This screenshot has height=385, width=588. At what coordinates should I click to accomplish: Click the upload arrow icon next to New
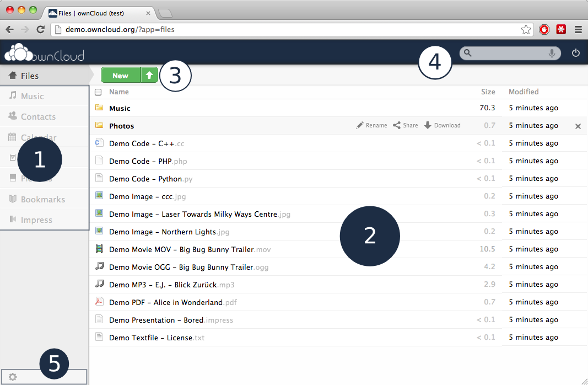click(149, 76)
